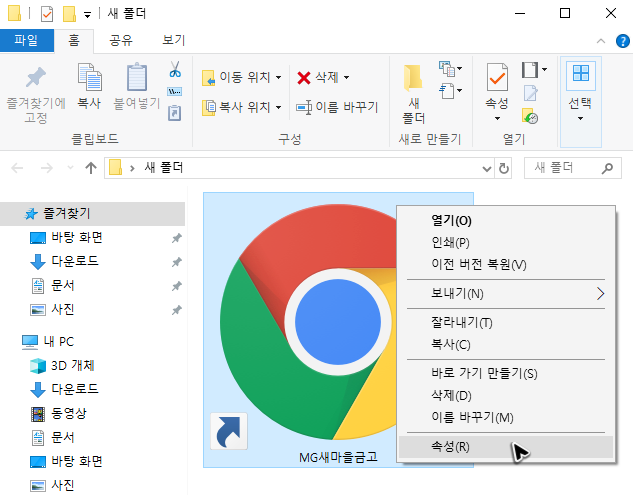Collapse the ribbon with the chevron
Viewport: 633px width, 495px height.
pos(601,41)
